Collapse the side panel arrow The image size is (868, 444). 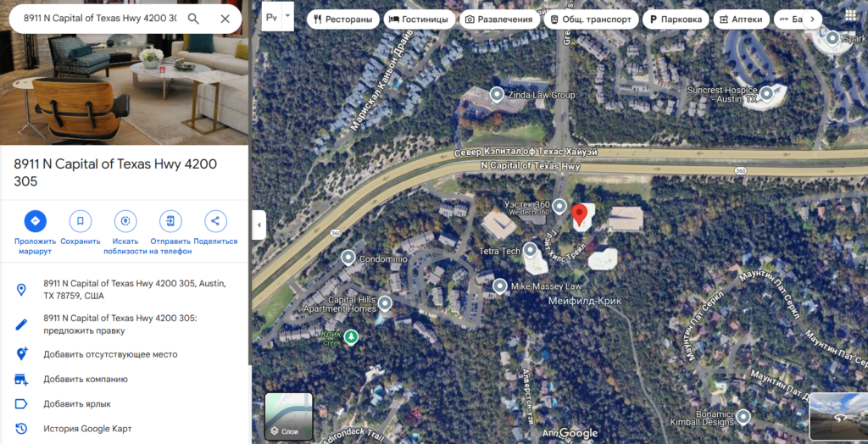tap(259, 225)
